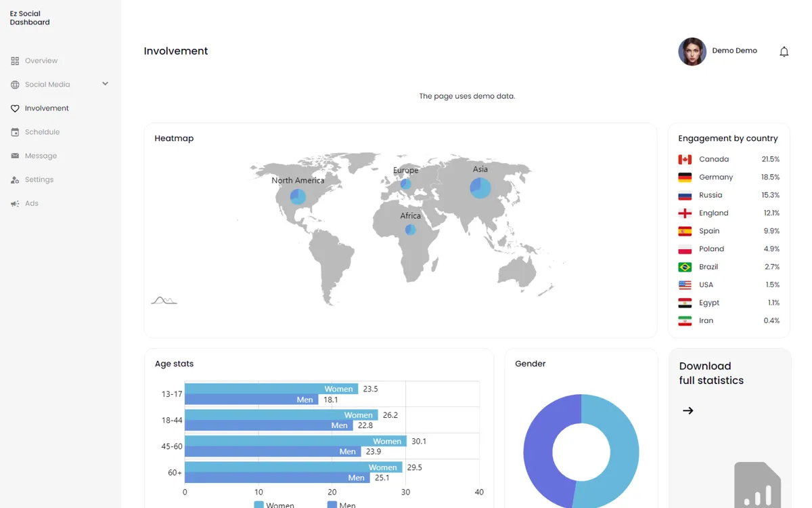This screenshot has height=508, width=812.
Task: Click the Europe pie marker on map
Action: pos(405,184)
